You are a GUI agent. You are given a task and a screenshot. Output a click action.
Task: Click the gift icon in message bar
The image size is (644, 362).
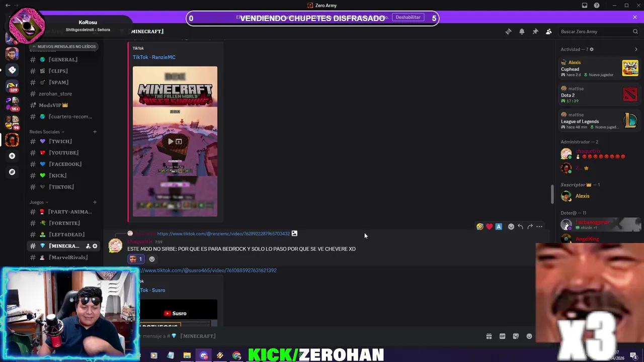point(489,336)
